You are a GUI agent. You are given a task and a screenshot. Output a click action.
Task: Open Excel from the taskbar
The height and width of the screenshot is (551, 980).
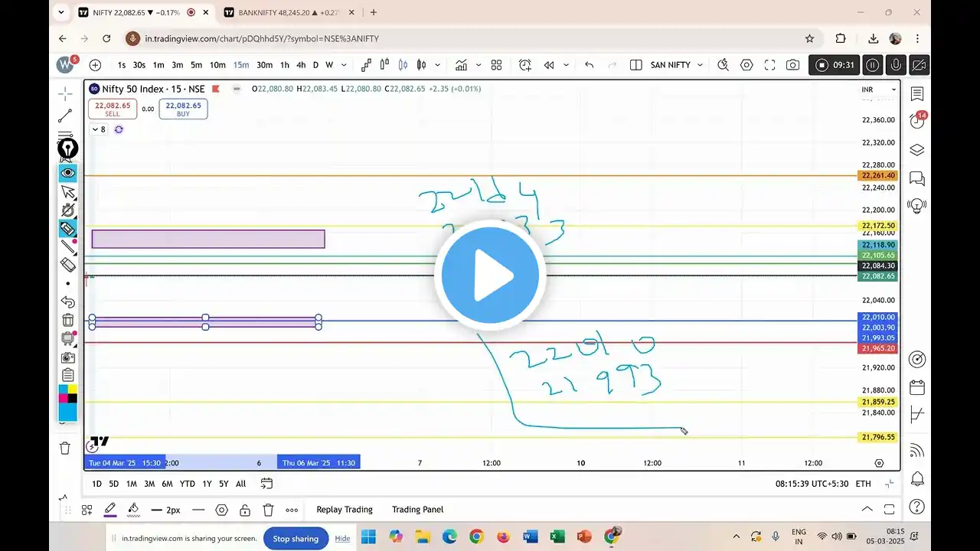coord(557,536)
